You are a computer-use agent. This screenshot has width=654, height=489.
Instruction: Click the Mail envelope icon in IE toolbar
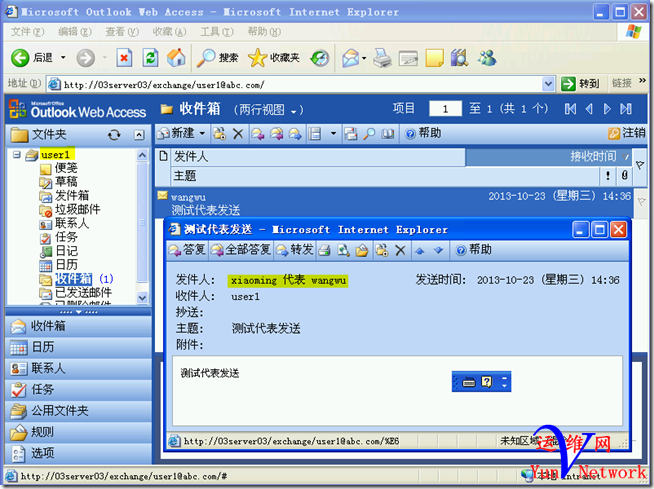(x=351, y=58)
